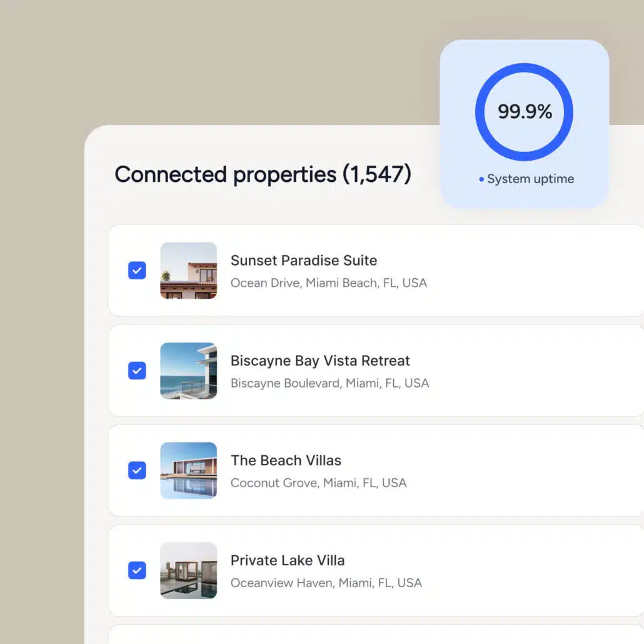
Task: Click the 99.9% uptime progress ring
Action: (x=524, y=112)
